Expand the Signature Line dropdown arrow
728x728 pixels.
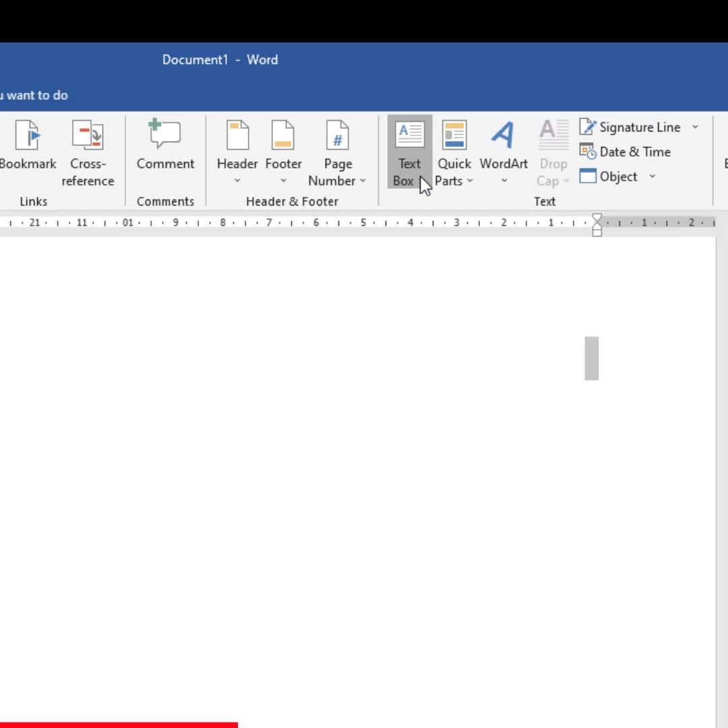[x=695, y=127]
